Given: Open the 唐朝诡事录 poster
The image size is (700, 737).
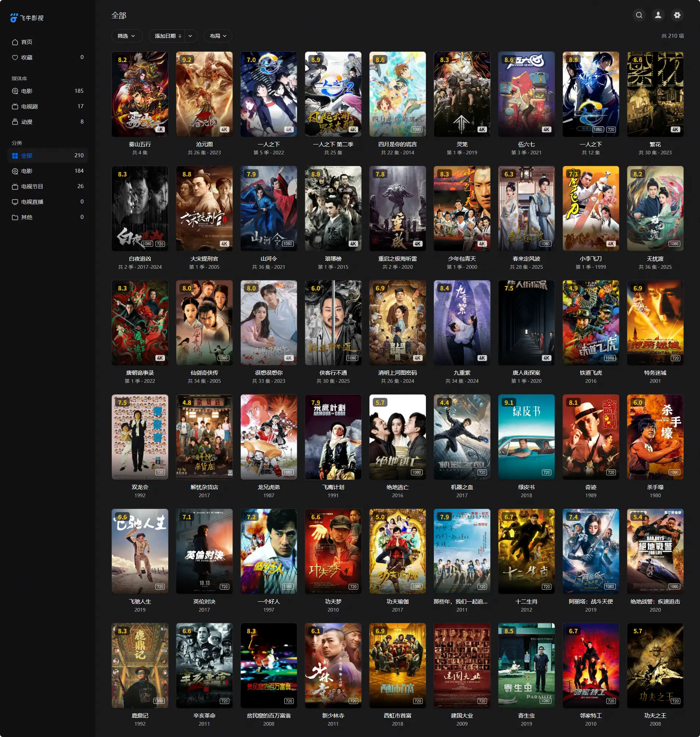Looking at the screenshot, I should tap(140, 323).
